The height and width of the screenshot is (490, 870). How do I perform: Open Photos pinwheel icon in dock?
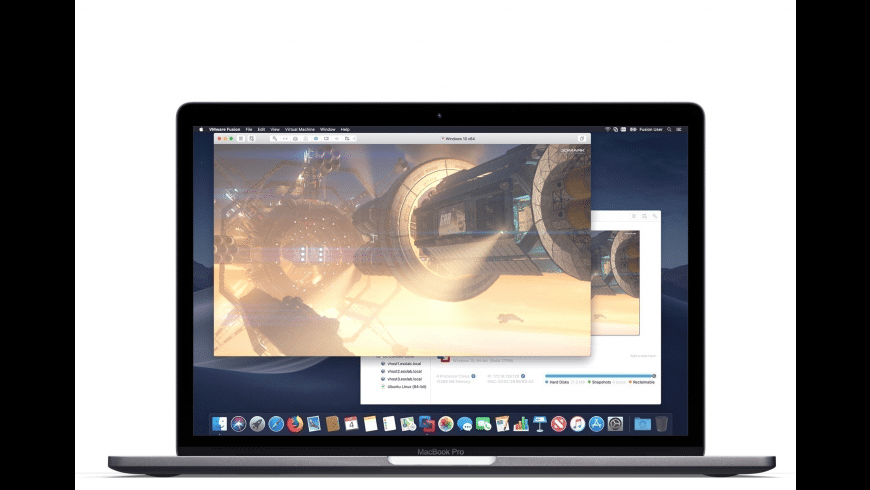(446, 424)
